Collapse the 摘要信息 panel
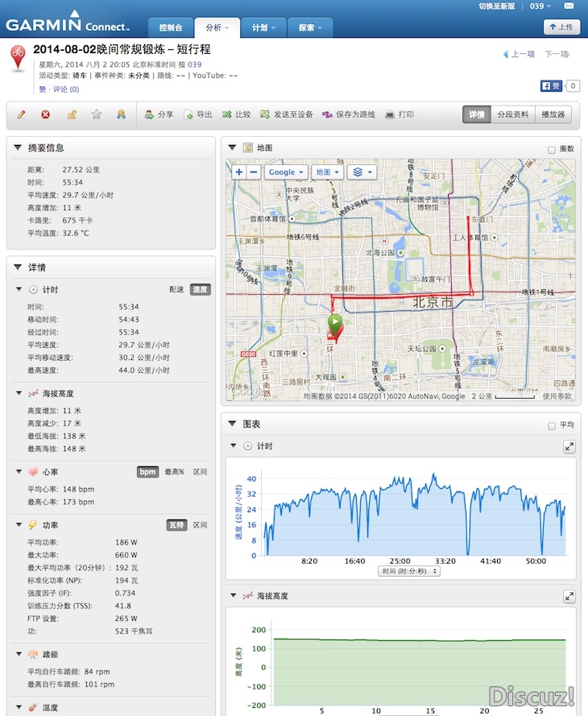588x716 pixels. 18,147
